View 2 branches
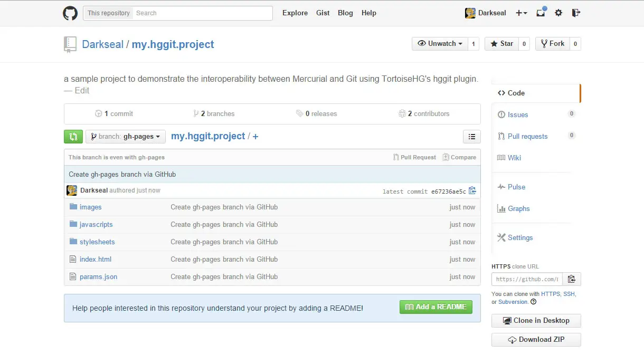Screen dimensions: 644x354 click(214, 113)
